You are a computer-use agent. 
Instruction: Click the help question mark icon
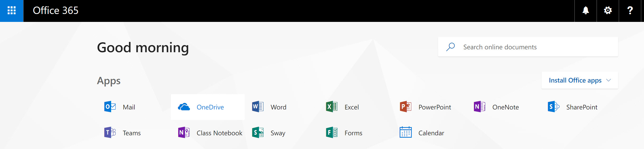pos(630,11)
